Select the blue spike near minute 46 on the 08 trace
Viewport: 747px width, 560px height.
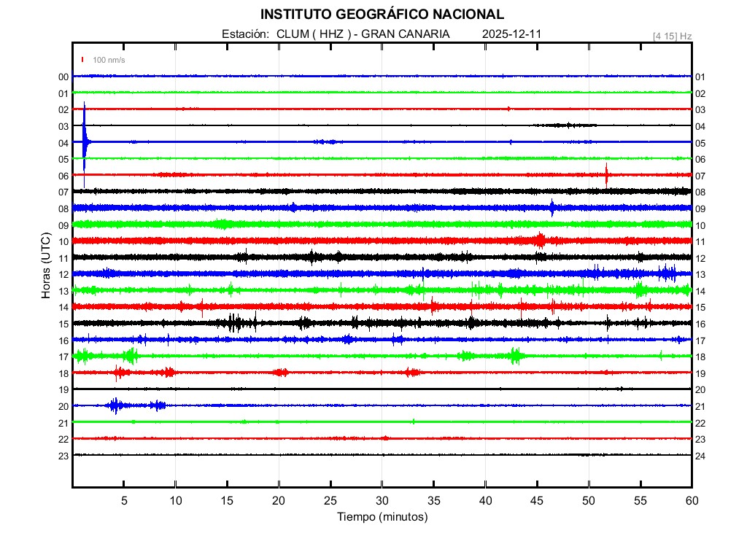(552, 208)
